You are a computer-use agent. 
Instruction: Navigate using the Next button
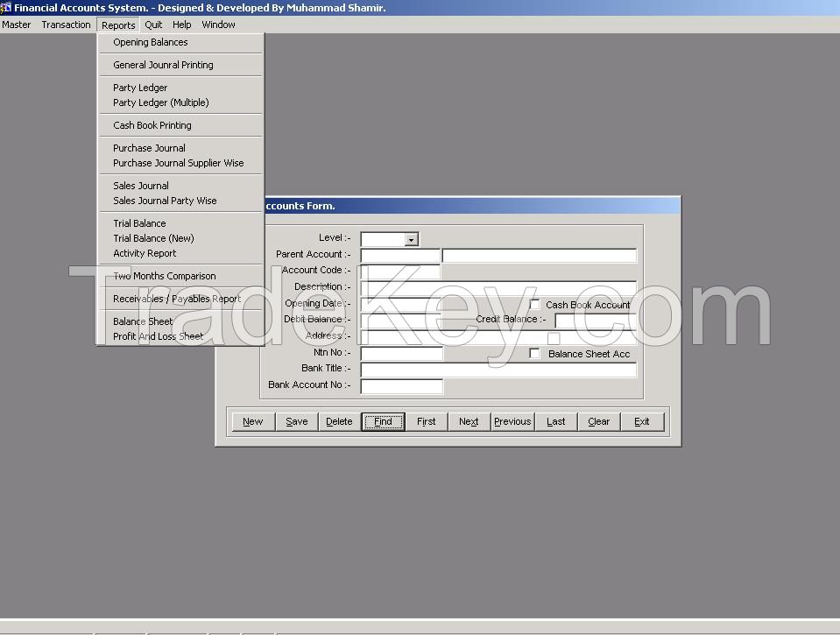click(469, 421)
